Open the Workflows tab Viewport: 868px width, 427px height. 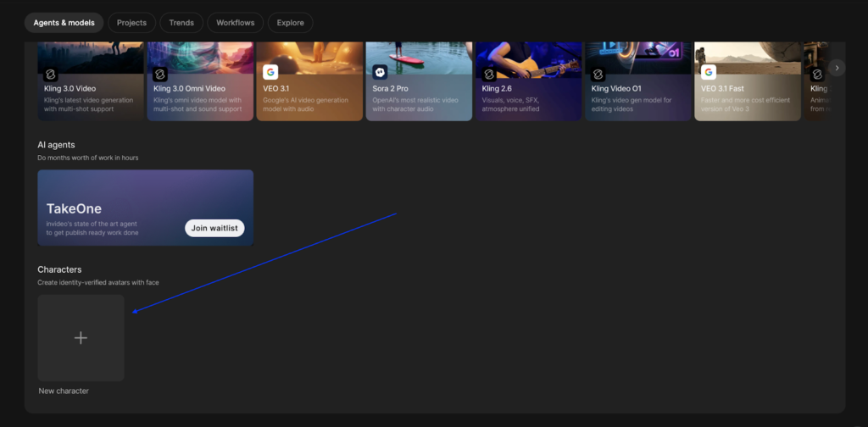click(x=235, y=23)
